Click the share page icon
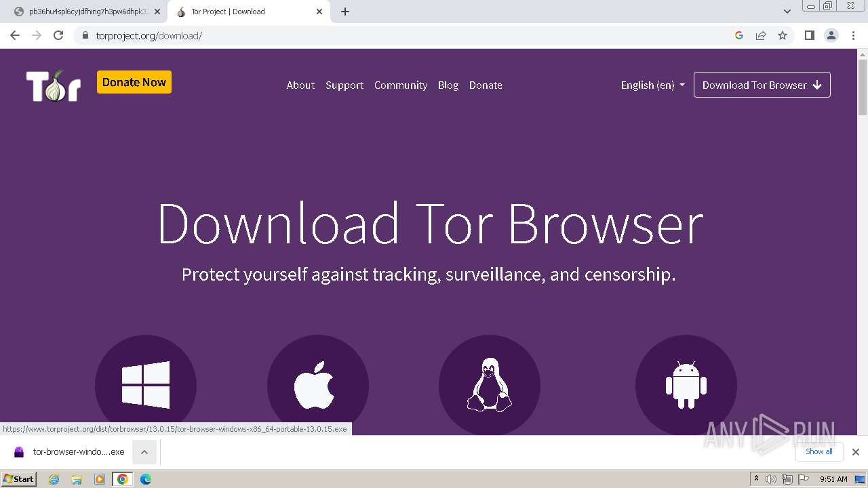This screenshot has height=488, width=868. pos(761,35)
